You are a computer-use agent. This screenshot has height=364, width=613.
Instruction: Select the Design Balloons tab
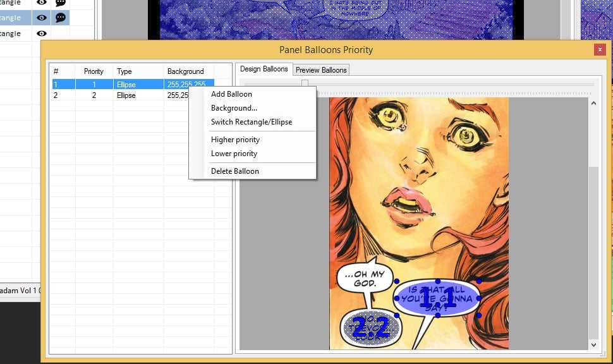[264, 69]
